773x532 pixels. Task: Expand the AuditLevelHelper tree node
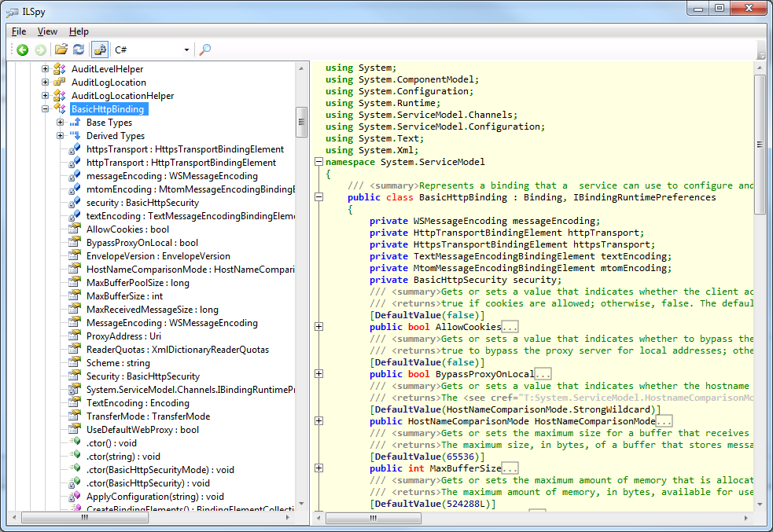point(46,69)
